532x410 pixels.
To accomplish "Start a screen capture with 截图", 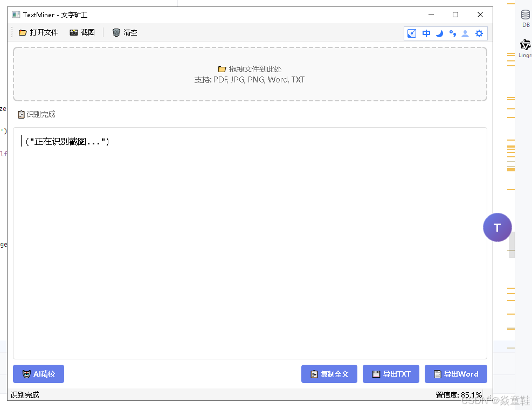I will click(x=82, y=32).
